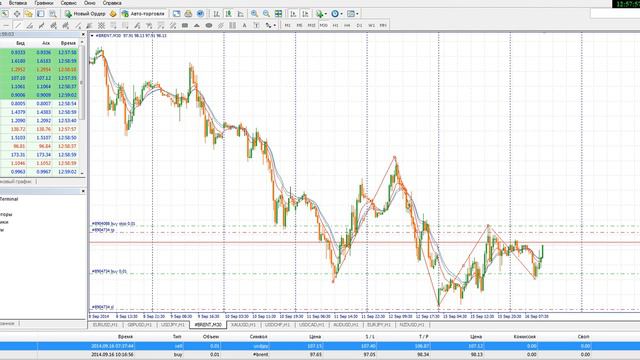The image size is (640, 360).
Task: Open the arrows objects dropdown
Action: [270, 25]
